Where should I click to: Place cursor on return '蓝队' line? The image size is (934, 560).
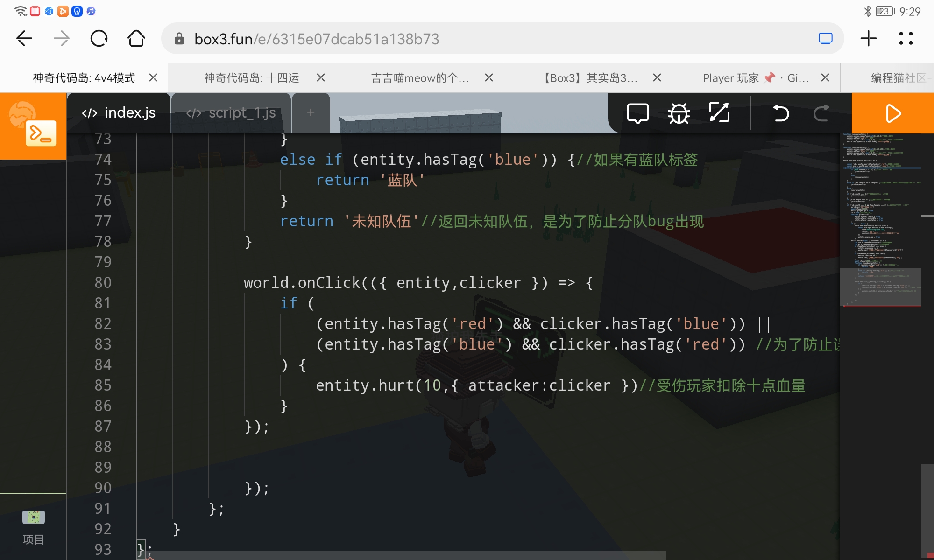[370, 180]
